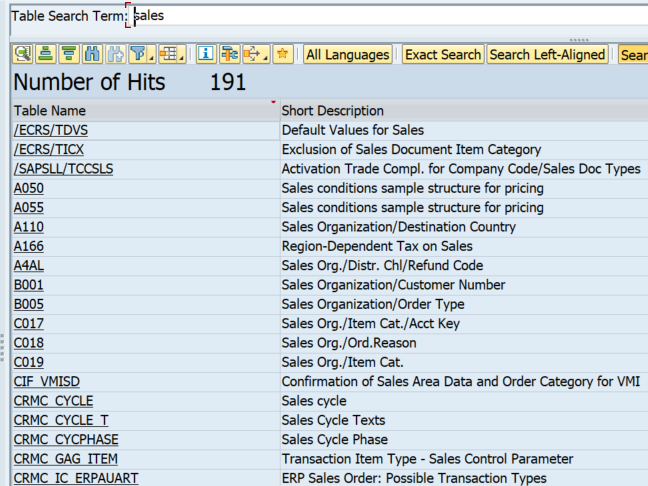Image resolution: width=648 pixels, height=486 pixels.
Task: Click the blue Information icon
Action: pos(206,55)
